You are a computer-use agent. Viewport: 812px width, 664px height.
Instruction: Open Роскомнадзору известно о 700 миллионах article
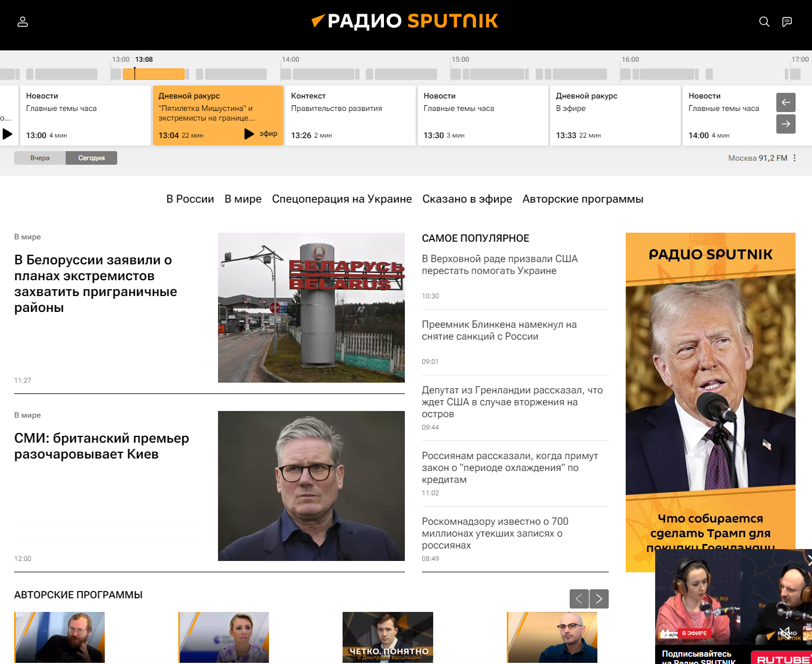click(x=495, y=533)
